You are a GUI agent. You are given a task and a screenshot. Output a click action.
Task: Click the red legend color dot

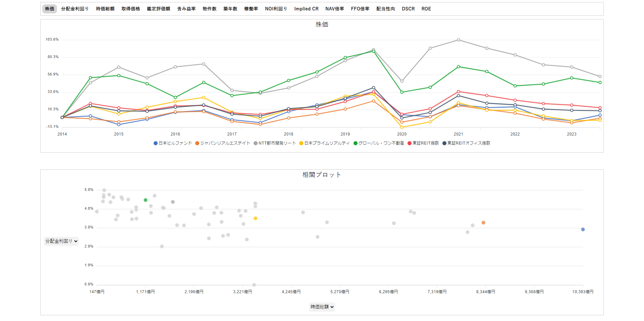tap(410, 143)
